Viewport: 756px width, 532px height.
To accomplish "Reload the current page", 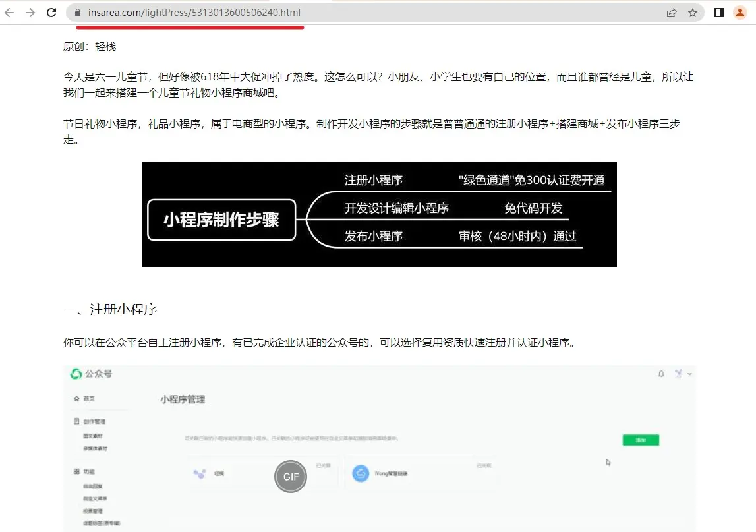I will pos(51,13).
